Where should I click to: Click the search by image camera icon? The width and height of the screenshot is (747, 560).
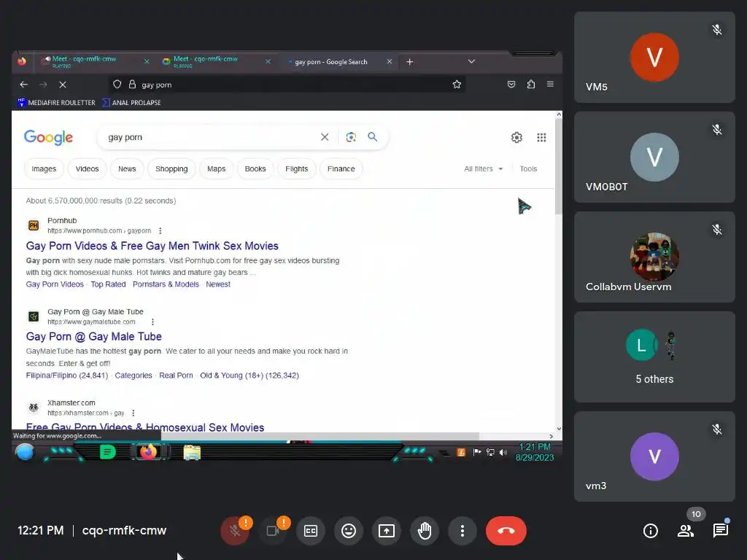click(351, 137)
